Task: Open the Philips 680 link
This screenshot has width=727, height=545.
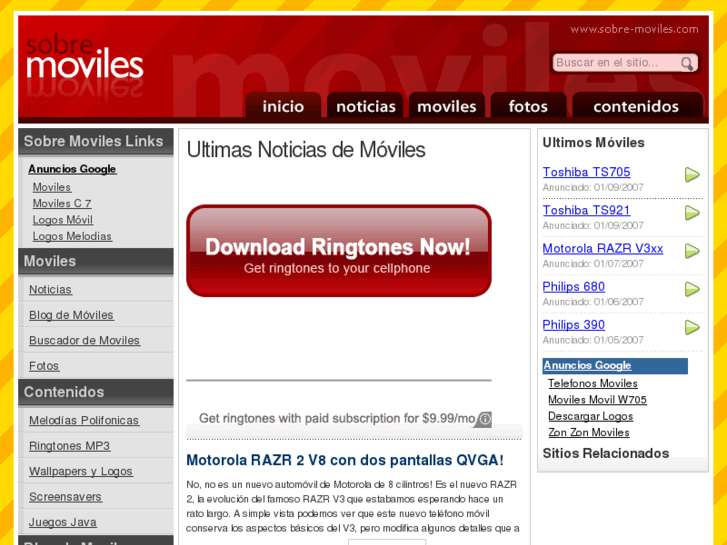Action: pyautogui.click(x=574, y=287)
